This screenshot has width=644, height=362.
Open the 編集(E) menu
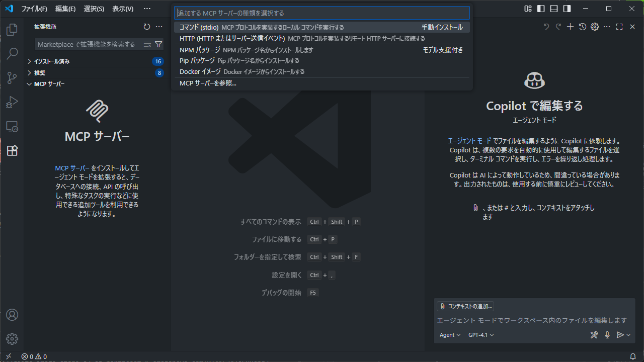(x=65, y=9)
